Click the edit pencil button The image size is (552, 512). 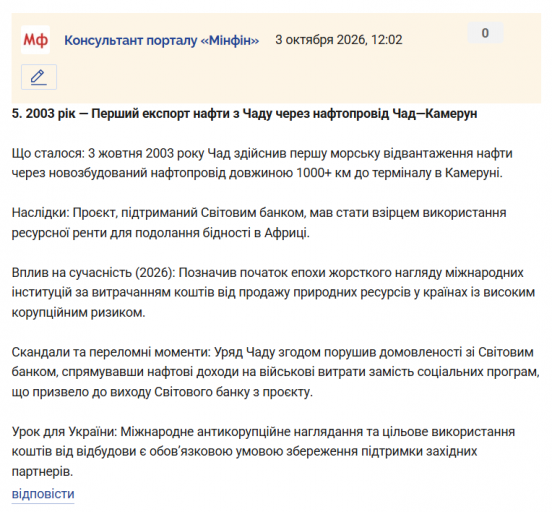[x=39, y=77]
